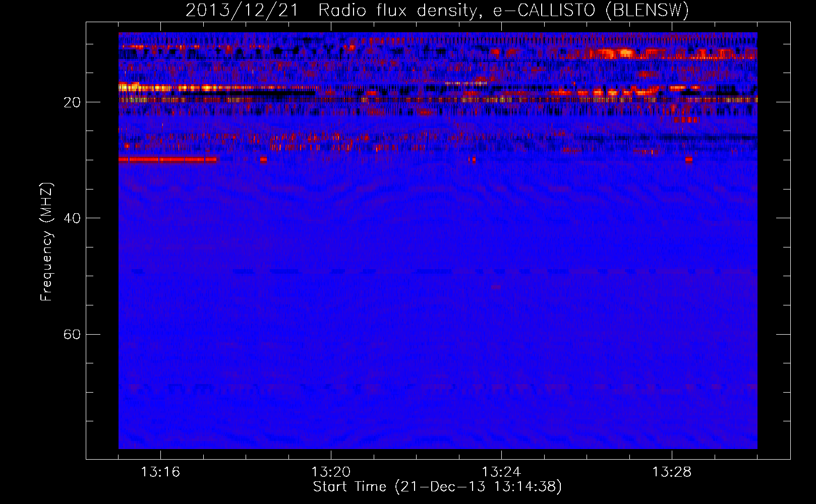The image size is (816, 504).
Task: Click the "Start Time (21-Dec-13 13:14:38)" label
Action: [437, 487]
